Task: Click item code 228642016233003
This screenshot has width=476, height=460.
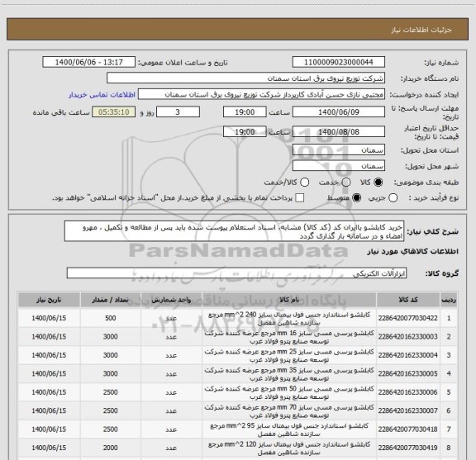Action: click(408, 336)
